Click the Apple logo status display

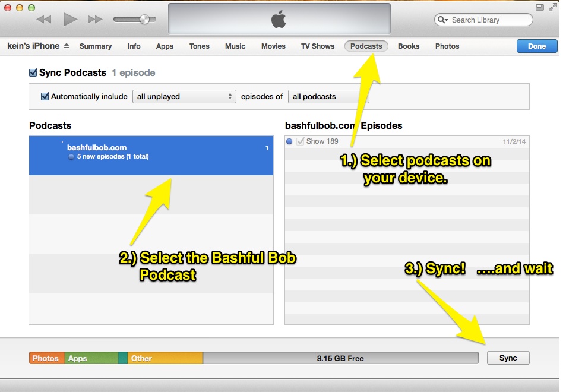click(279, 19)
